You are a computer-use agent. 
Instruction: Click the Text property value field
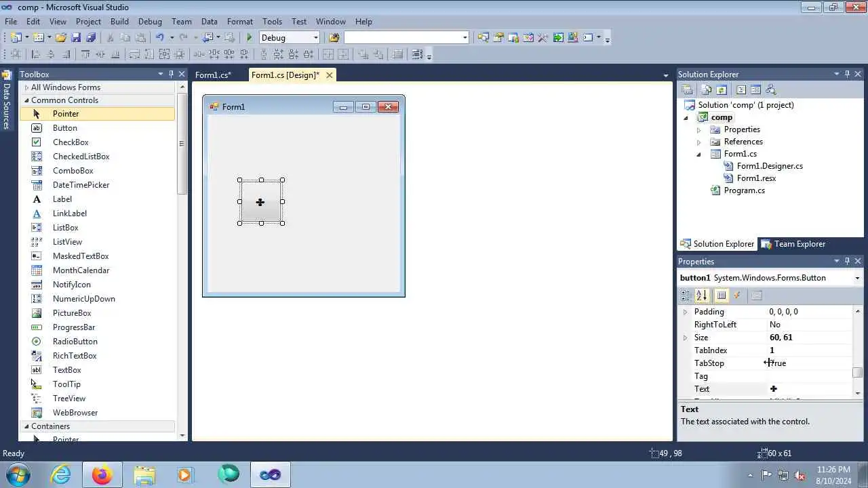[810, 389]
